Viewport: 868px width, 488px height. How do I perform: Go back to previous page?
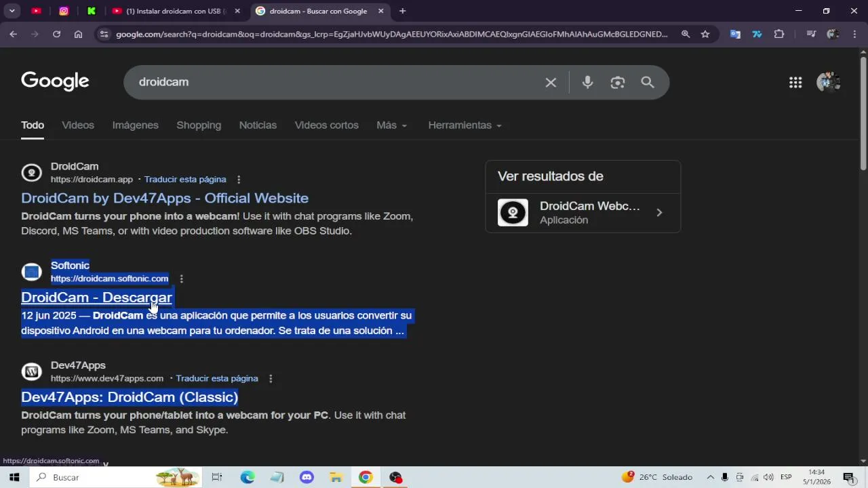coord(14,34)
